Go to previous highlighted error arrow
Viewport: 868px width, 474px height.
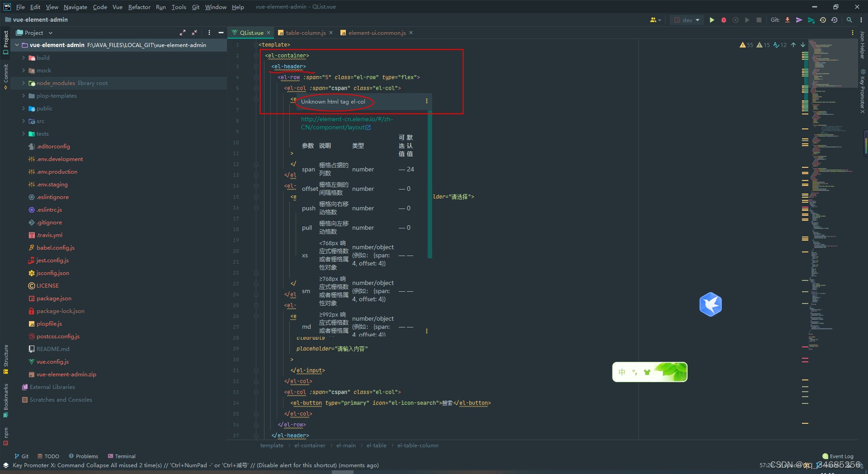(793, 45)
